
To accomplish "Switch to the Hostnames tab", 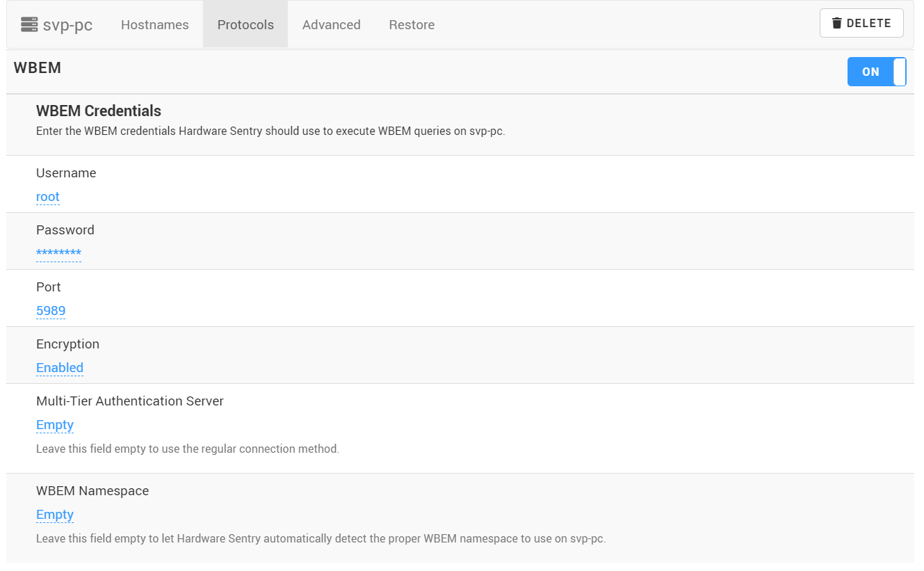I will (154, 24).
